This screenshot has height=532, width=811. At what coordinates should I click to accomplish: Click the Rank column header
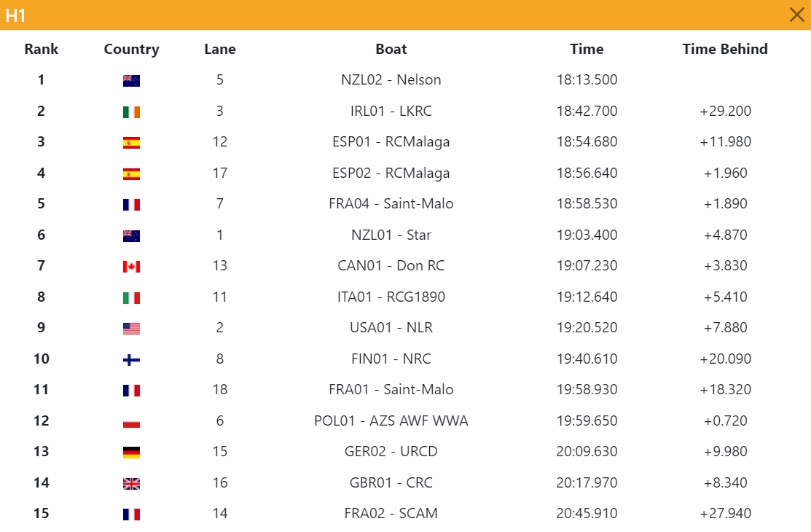point(42,49)
